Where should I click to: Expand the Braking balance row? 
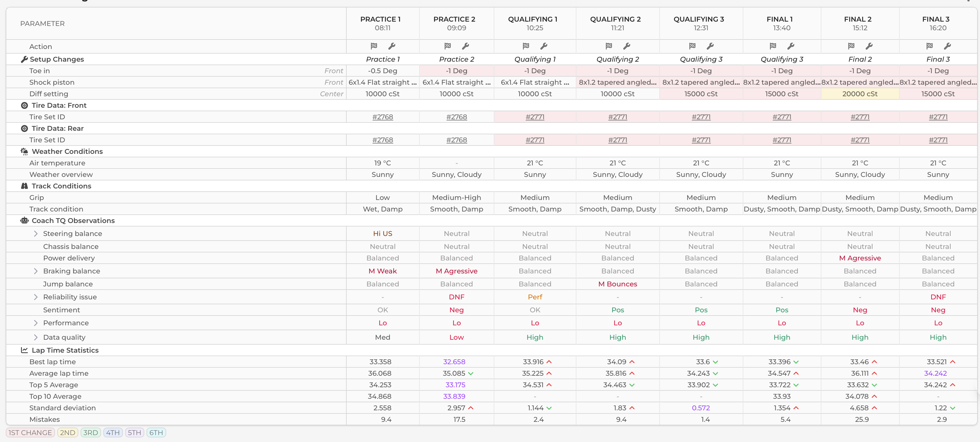36,271
